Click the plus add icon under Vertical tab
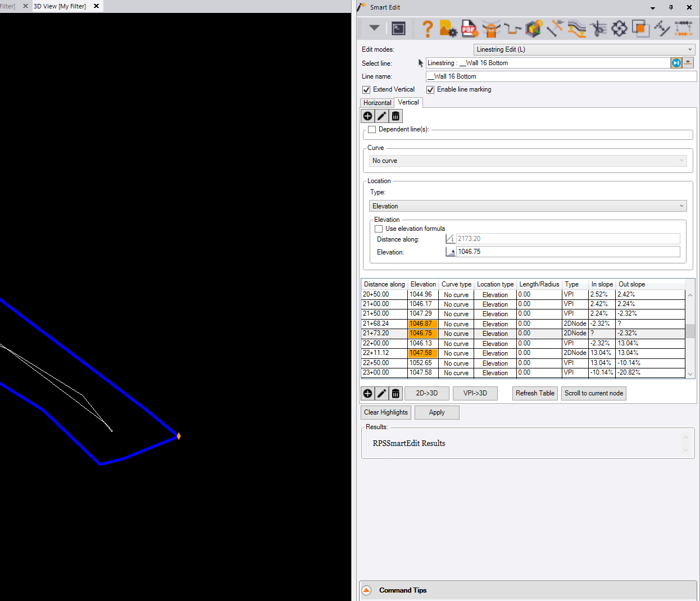This screenshot has height=601, width=700. tap(367, 116)
